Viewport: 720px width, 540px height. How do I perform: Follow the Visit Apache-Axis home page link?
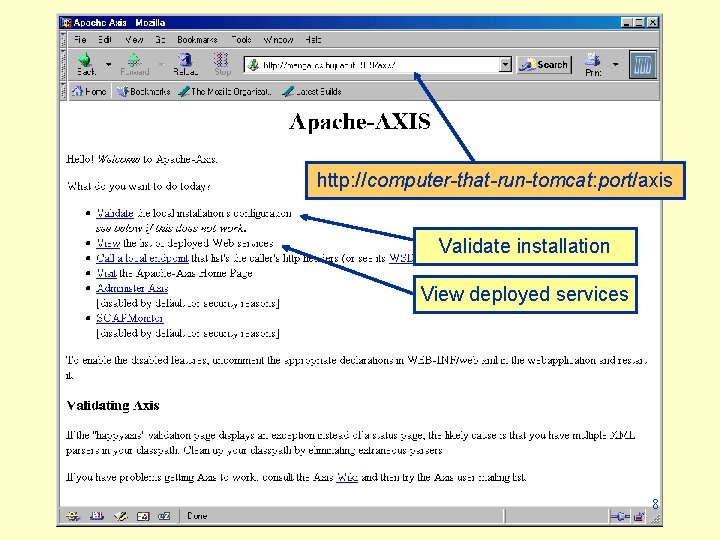point(106,273)
